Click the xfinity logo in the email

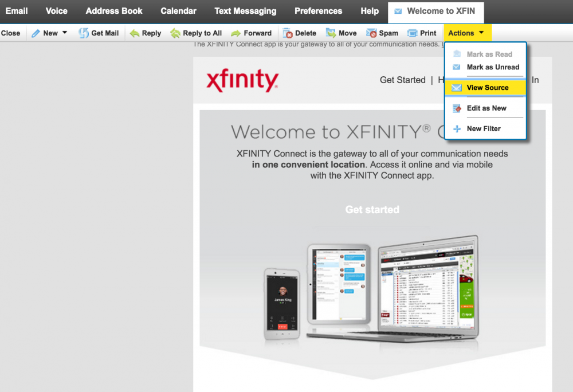click(x=242, y=80)
